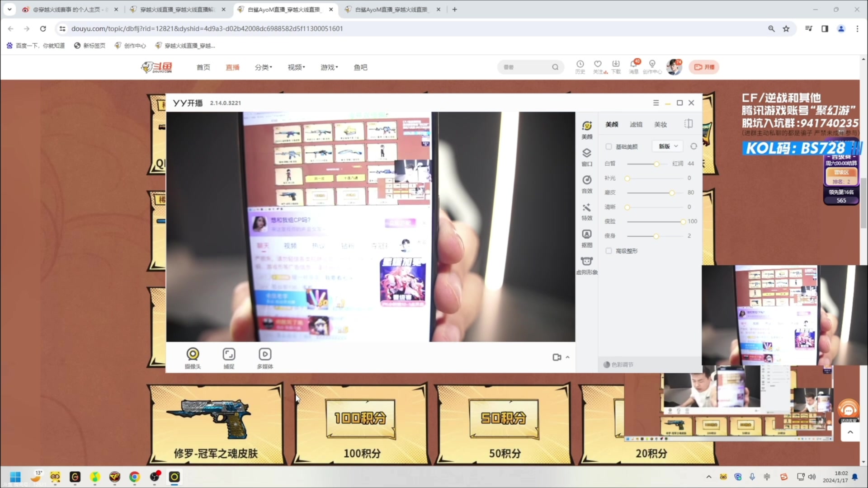The height and width of the screenshot is (488, 868).
Task: Click the 多媒体 multimedia source icon
Action: coord(265,354)
